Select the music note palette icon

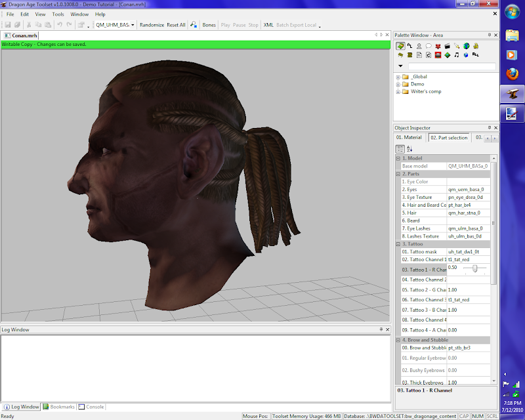(x=456, y=55)
